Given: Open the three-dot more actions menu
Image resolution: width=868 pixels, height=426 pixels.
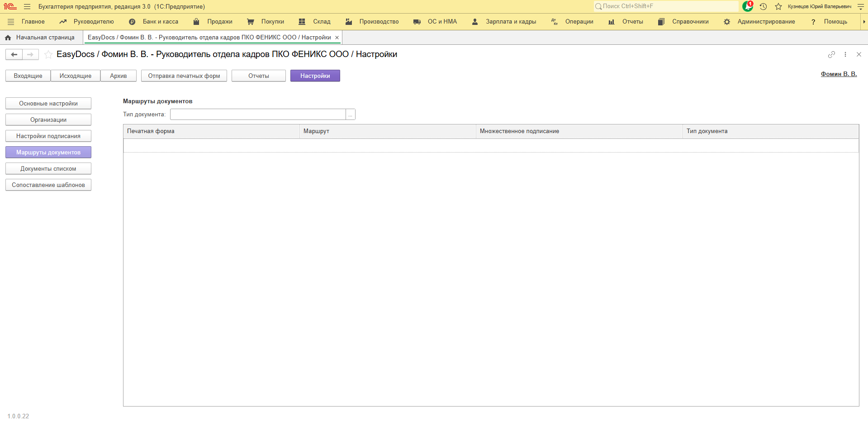Looking at the screenshot, I should [x=845, y=54].
